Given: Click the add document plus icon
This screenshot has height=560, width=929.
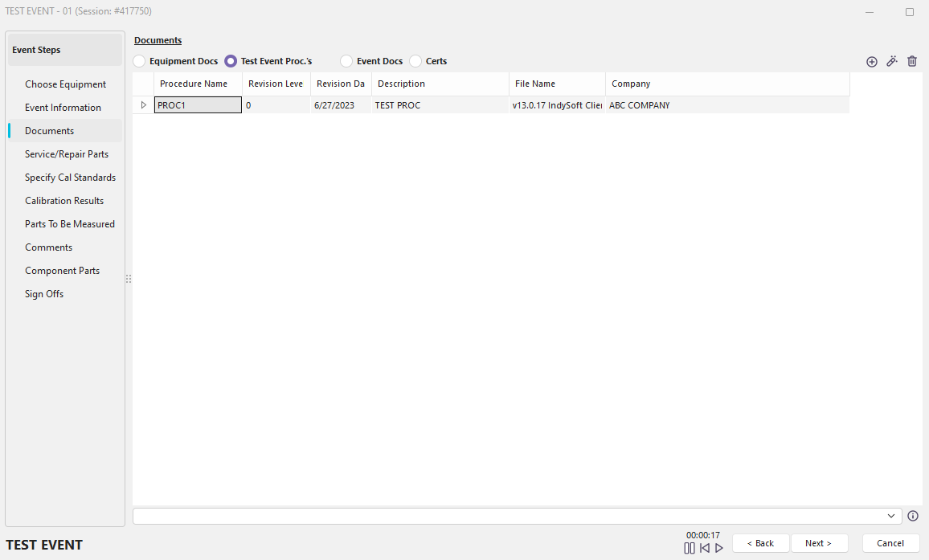Looking at the screenshot, I should click(872, 62).
